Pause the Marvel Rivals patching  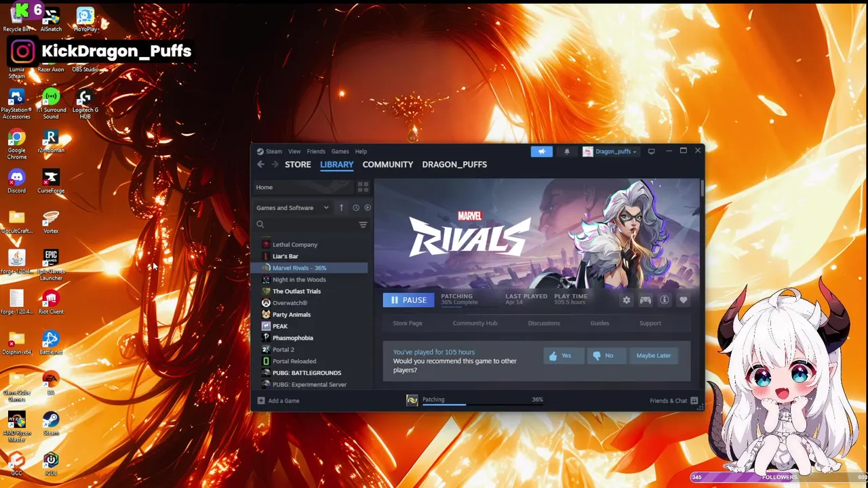pos(408,300)
